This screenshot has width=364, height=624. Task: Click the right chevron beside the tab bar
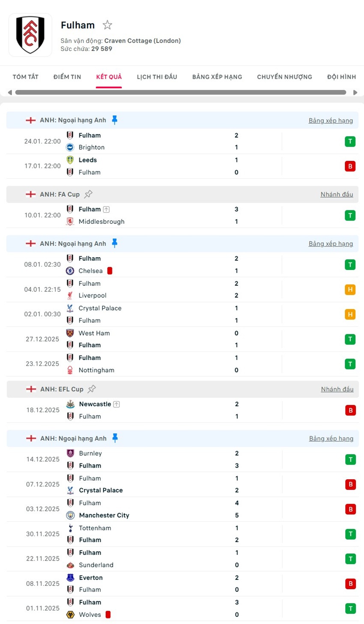coord(355,92)
